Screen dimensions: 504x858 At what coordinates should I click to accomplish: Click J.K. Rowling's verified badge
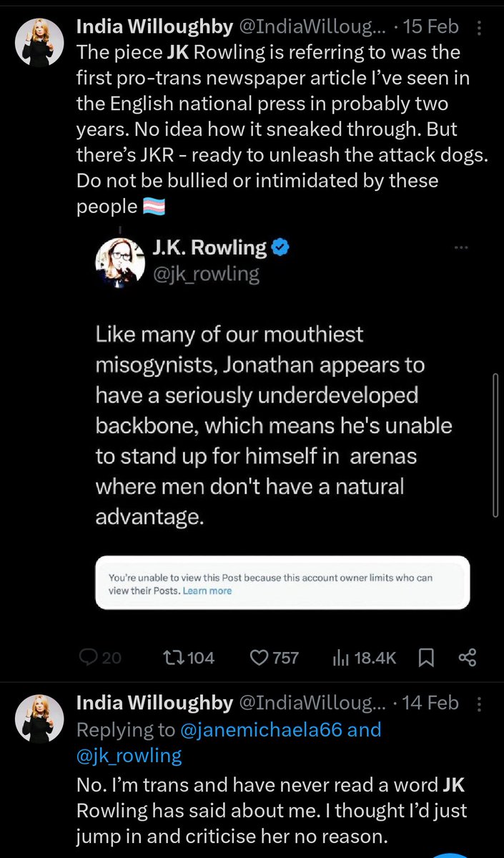[281, 248]
